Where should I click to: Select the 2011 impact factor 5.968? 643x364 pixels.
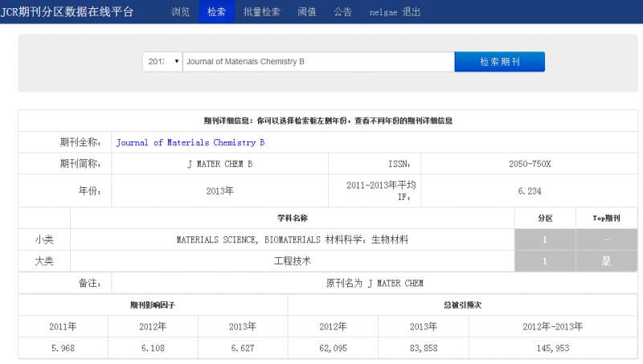coord(63,348)
